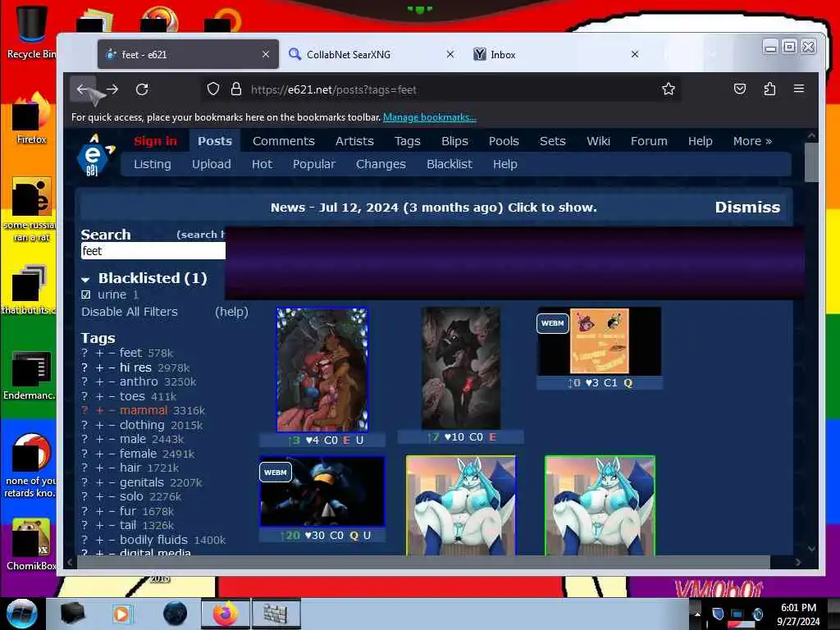
Task: Open the Extensions puzzle icon
Action: pyautogui.click(x=769, y=89)
